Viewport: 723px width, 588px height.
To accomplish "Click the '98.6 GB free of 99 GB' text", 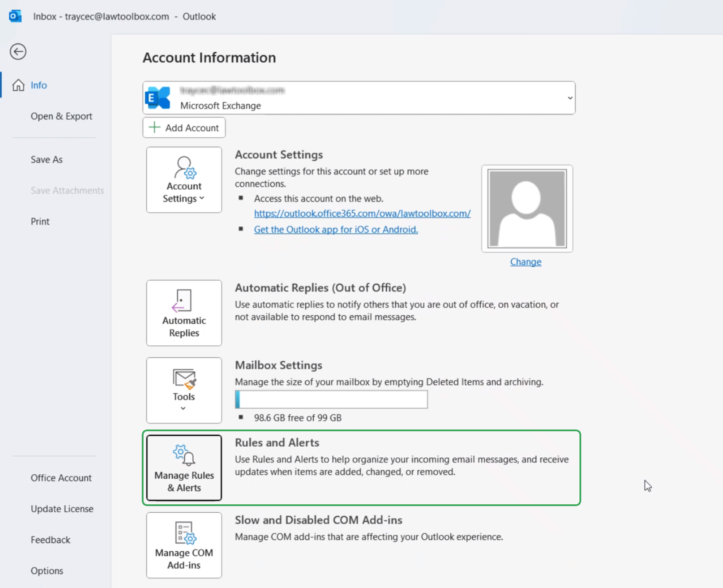I will pyautogui.click(x=298, y=418).
